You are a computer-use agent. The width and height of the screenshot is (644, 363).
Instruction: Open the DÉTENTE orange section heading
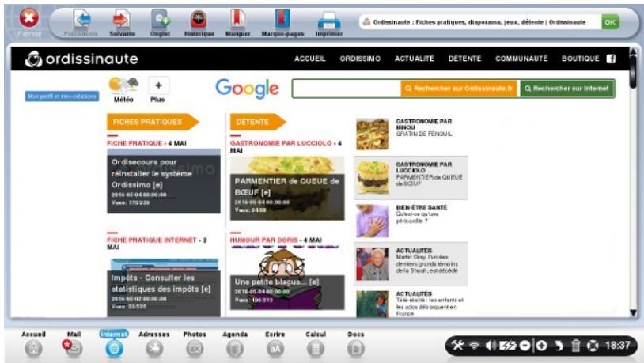tap(257, 122)
